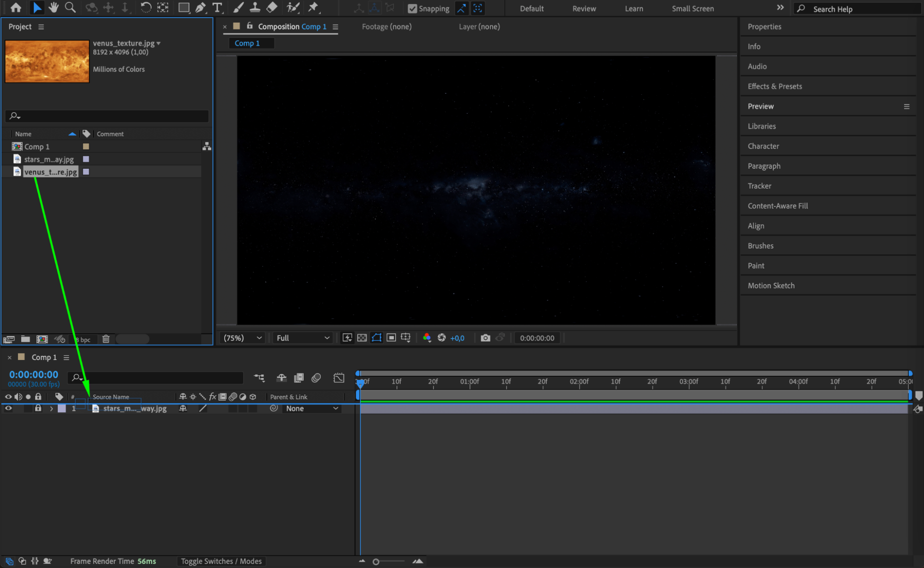Take a snapshot with the camera icon

[x=485, y=338]
